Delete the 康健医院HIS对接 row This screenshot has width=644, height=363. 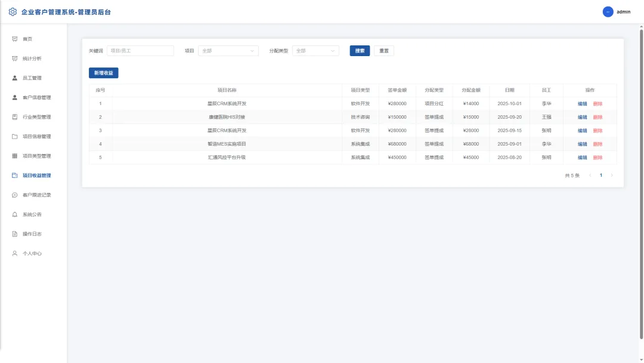597,117
